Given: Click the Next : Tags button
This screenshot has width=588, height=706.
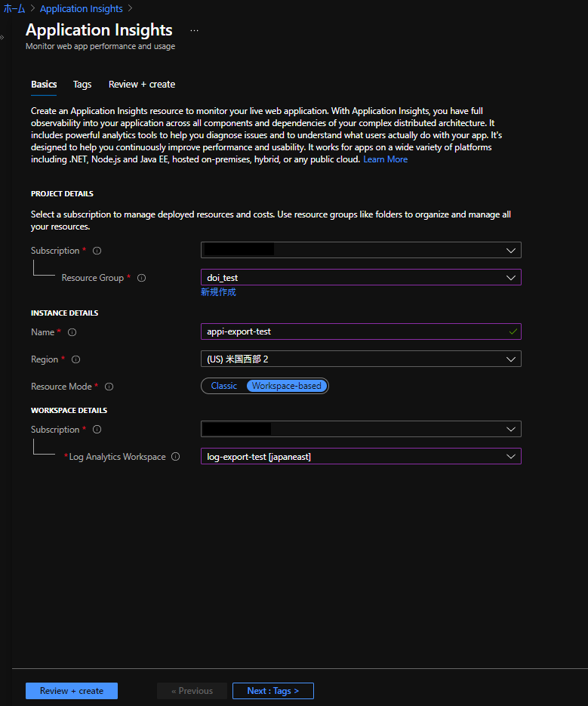Looking at the screenshot, I should pos(272,691).
